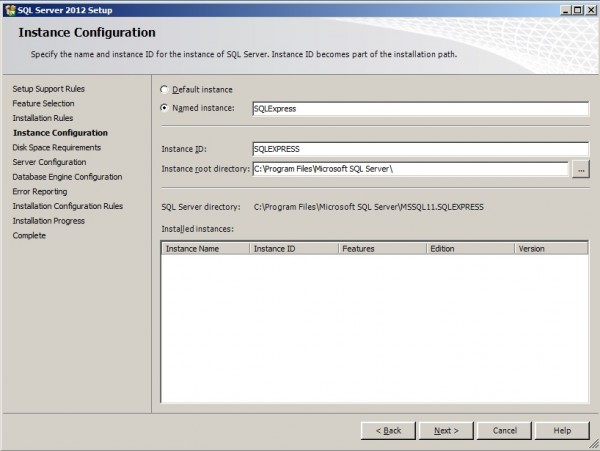The width and height of the screenshot is (600, 451).
Task: Click the Features column header
Action: (x=382, y=249)
